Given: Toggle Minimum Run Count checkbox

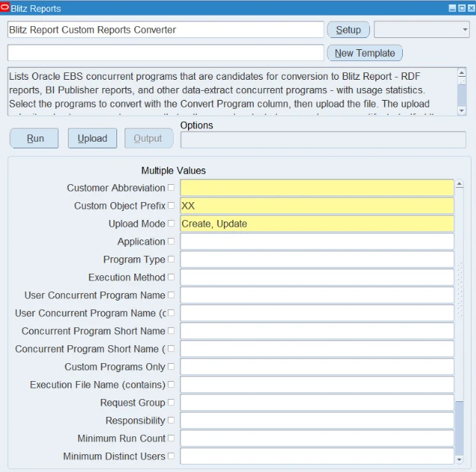Looking at the screenshot, I should pos(171,438).
